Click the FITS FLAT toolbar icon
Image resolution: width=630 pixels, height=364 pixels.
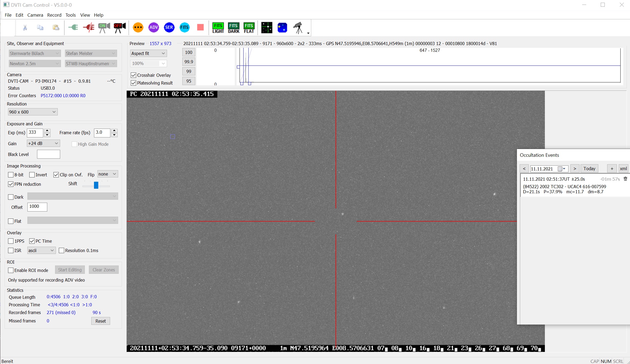(x=249, y=28)
